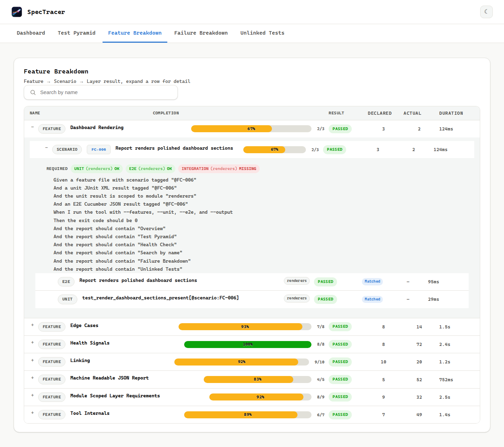504x447 pixels.
Task: Click the UNIT layer badge
Action: [x=68, y=299]
